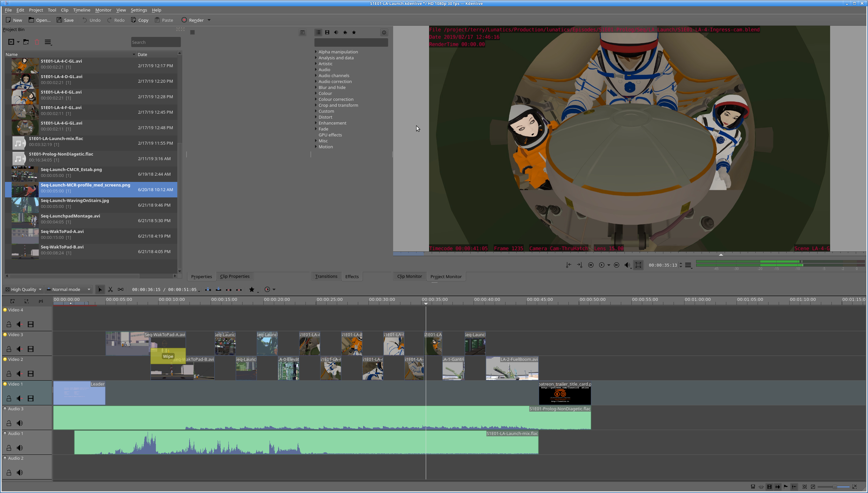868x493 pixels.
Task: Click the Delete clip icon in Project Bin
Action: point(37,42)
